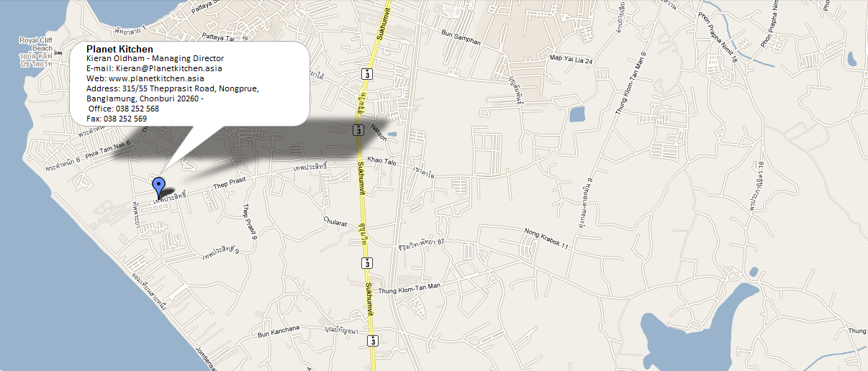Viewport: 868px width, 371px height.
Task: Click the route 3 shield near Khao Talo
Action: click(358, 130)
